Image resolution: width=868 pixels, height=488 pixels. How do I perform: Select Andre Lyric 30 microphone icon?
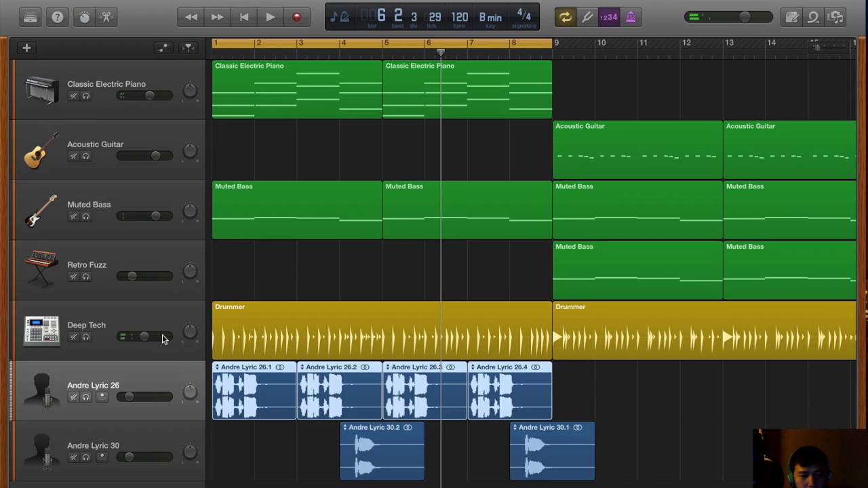41,451
